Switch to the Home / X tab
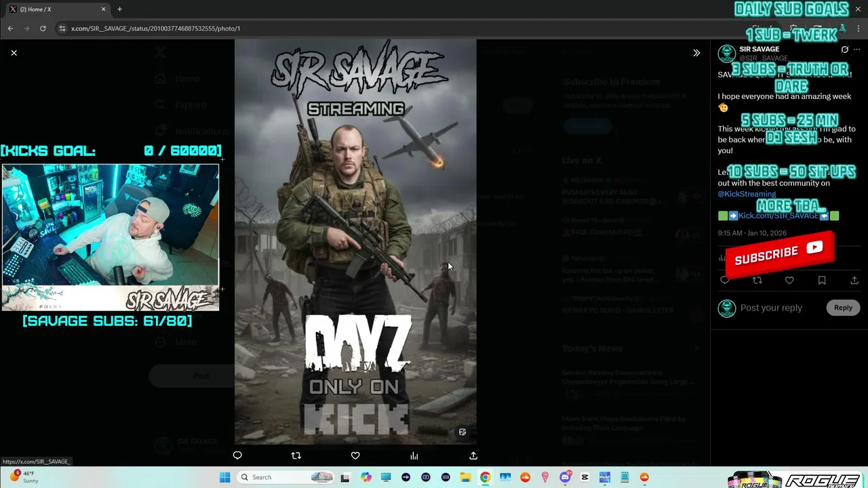 tap(56, 9)
